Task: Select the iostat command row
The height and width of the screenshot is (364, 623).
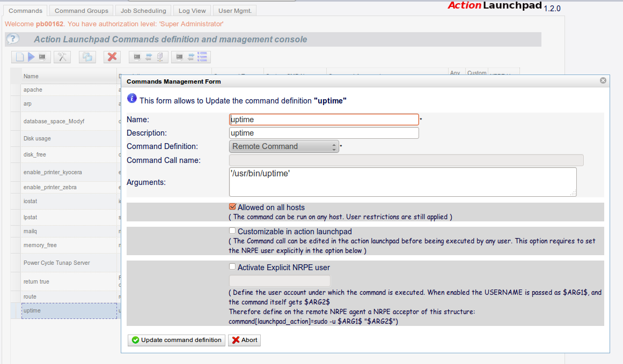Action: [69, 201]
